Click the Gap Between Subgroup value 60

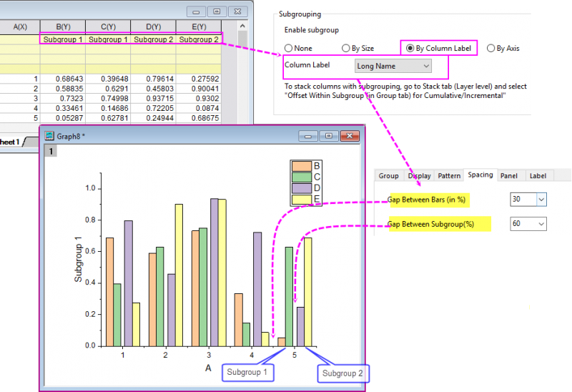coord(523,224)
